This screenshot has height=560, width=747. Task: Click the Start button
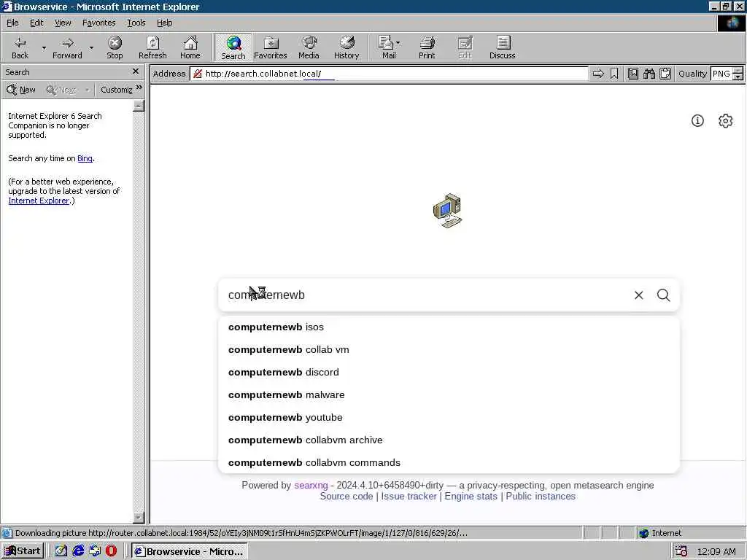23,551
